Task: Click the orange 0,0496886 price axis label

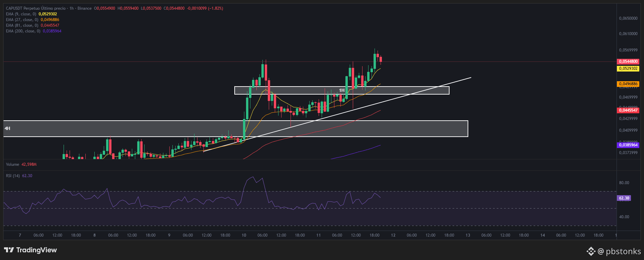Action: point(628,84)
